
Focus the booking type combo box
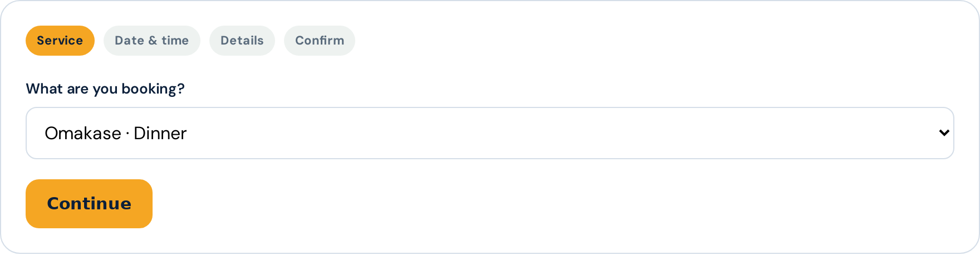point(490,133)
